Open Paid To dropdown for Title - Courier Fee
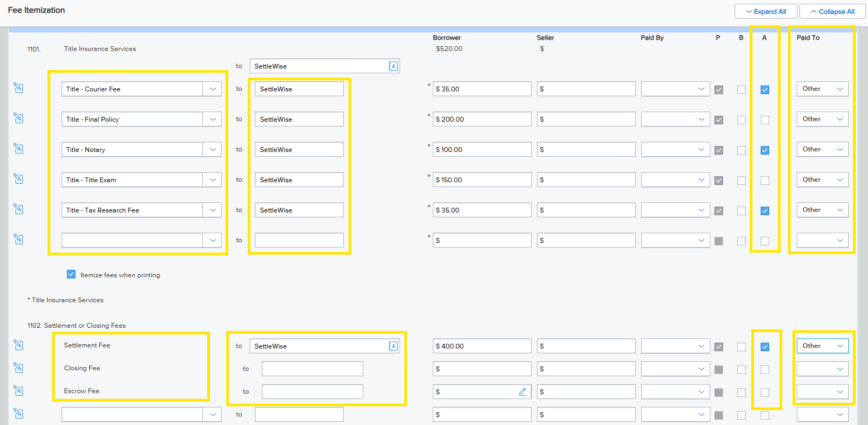 [x=822, y=89]
